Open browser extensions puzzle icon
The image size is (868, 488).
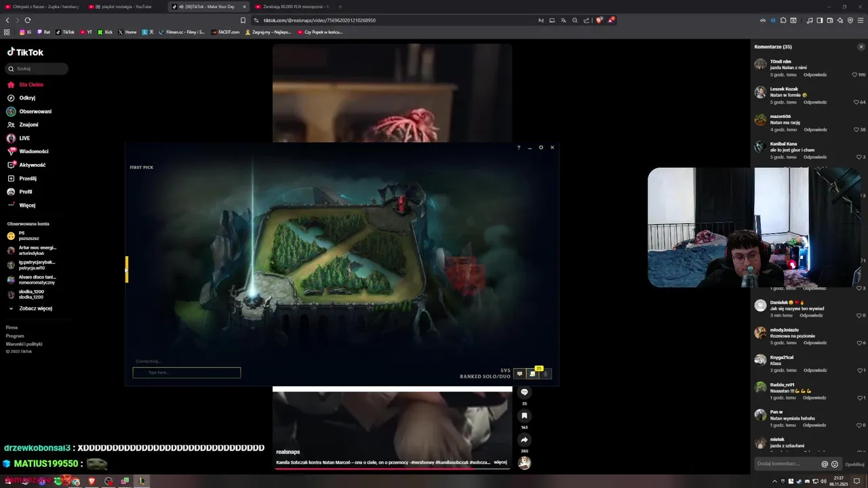[783, 20]
